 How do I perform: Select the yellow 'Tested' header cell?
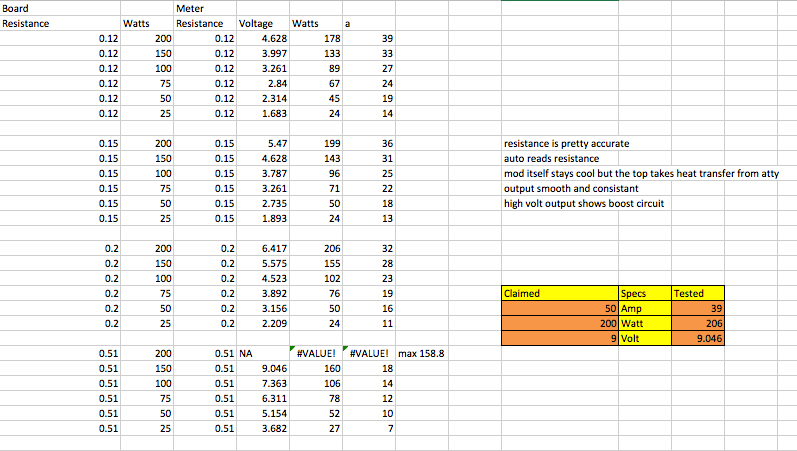(x=698, y=294)
